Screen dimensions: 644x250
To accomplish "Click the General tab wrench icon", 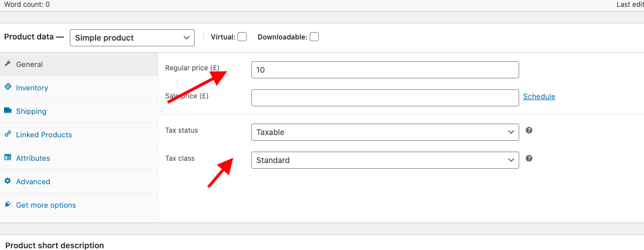I will pyautogui.click(x=7, y=64).
